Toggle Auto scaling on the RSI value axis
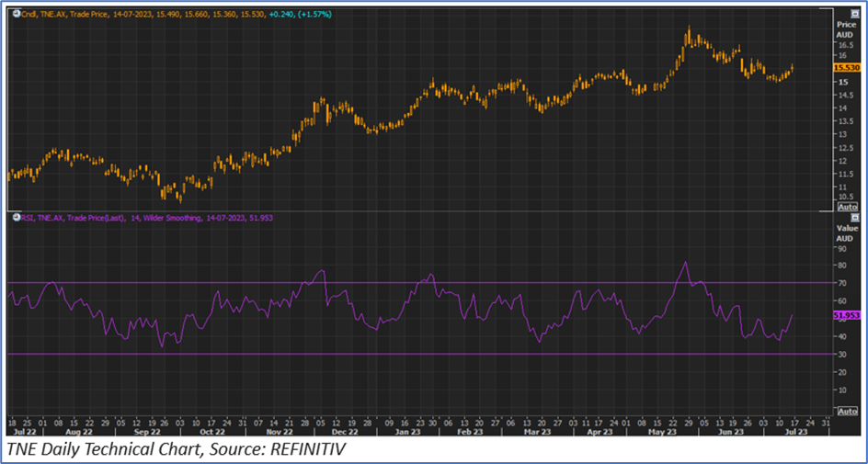Image resolution: width=868 pixels, height=464 pixels. pos(847,410)
